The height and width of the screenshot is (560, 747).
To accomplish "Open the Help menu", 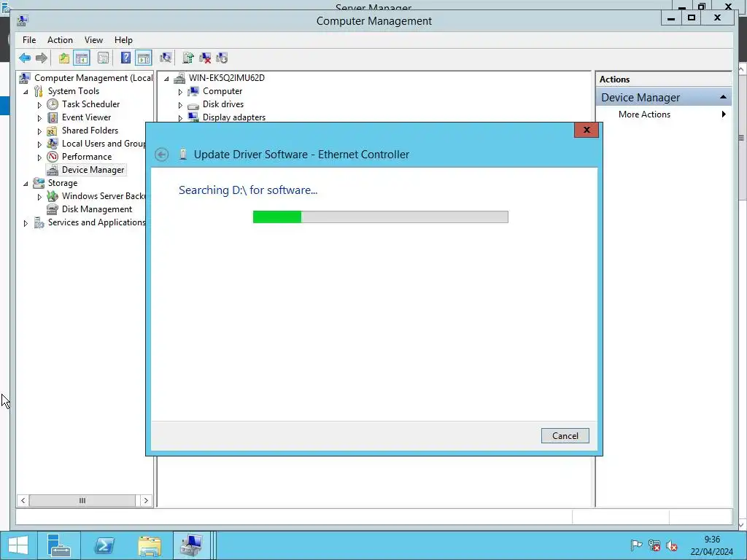I will coord(123,40).
